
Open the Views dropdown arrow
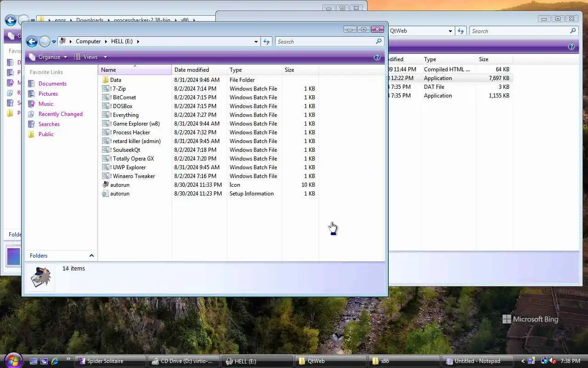tap(105, 57)
